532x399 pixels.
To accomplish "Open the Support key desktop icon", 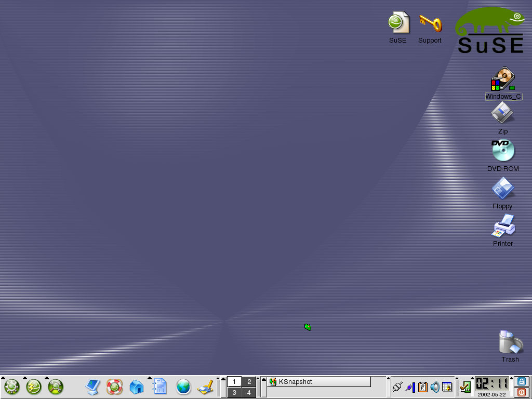I will point(430,29).
